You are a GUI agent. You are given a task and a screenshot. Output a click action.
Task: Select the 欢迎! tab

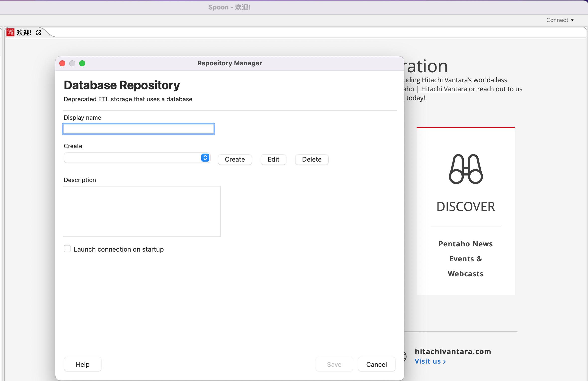click(24, 32)
